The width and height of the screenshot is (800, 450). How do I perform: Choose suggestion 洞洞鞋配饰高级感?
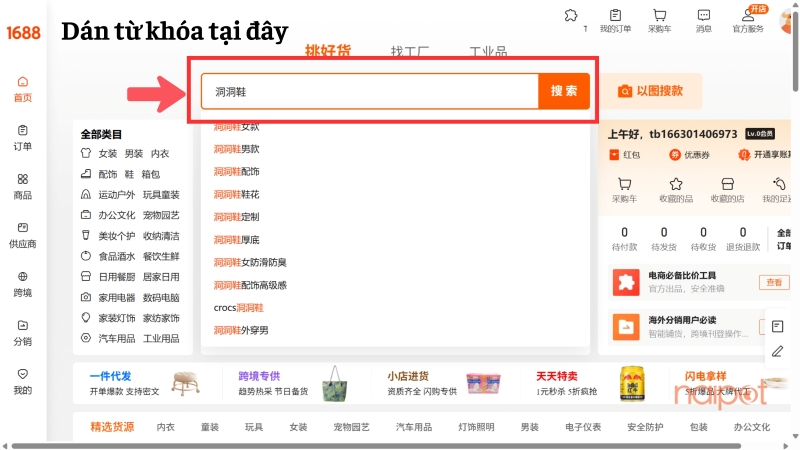250,285
